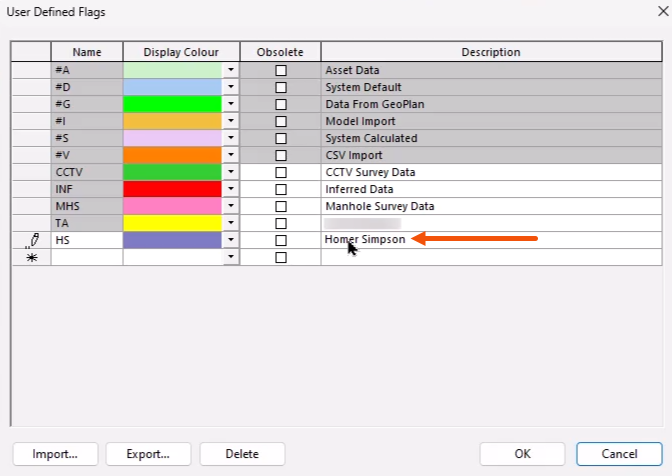Select purple swatch for HS
Image resolution: width=672 pixels, height=476 pixels.
[173, 240]
